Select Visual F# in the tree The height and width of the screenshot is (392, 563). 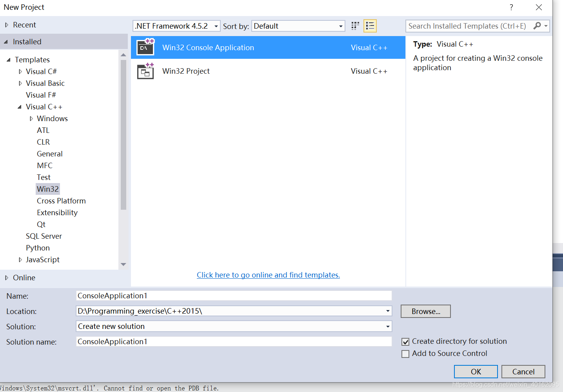coord(41,95)
